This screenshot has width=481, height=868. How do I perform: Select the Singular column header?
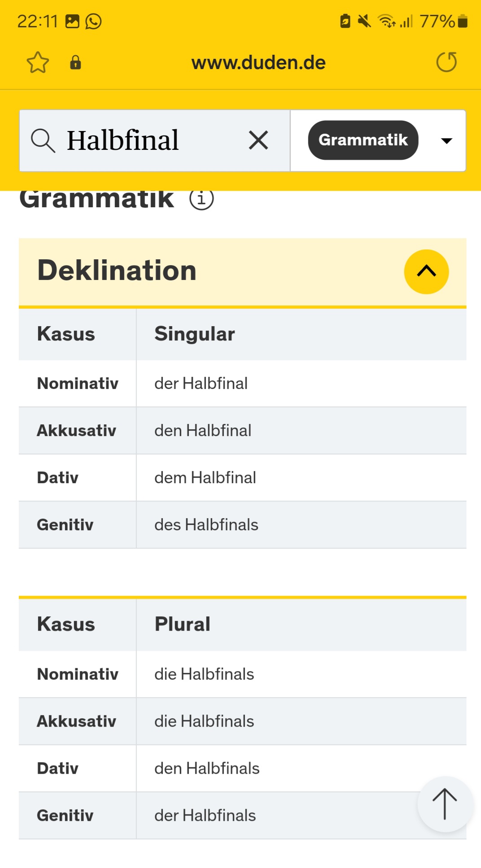click(x=195, y=334)
